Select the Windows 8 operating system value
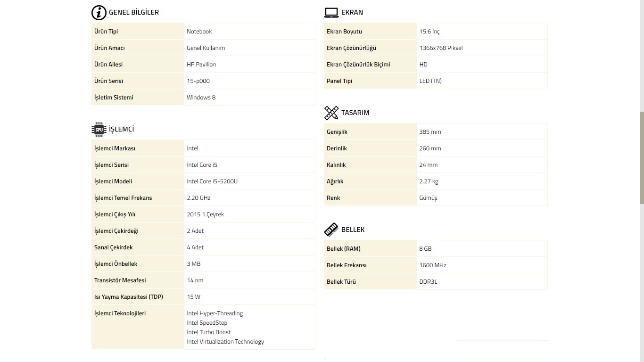The height and width of the screenshot is (362, 644). coord(201,98)
